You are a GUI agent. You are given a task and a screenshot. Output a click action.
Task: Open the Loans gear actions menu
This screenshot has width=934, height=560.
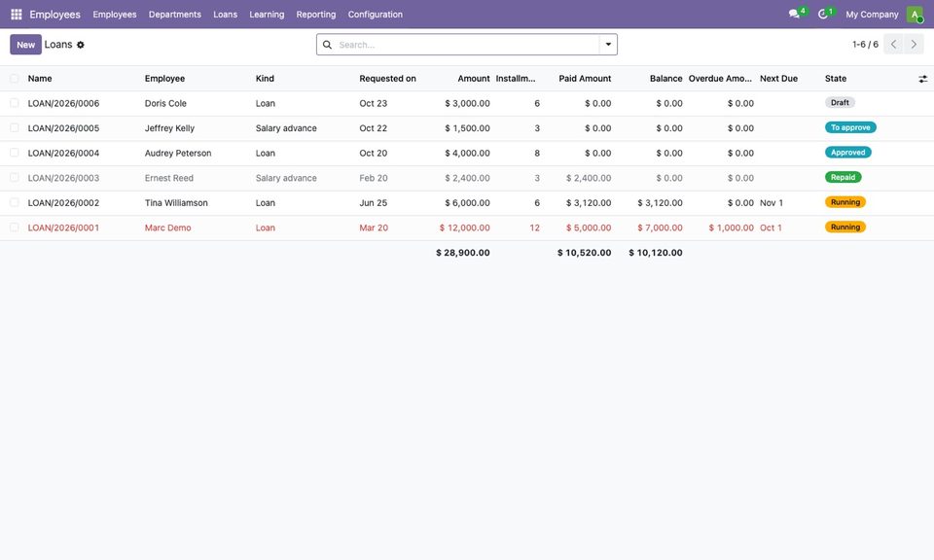[x=81, y=45]
